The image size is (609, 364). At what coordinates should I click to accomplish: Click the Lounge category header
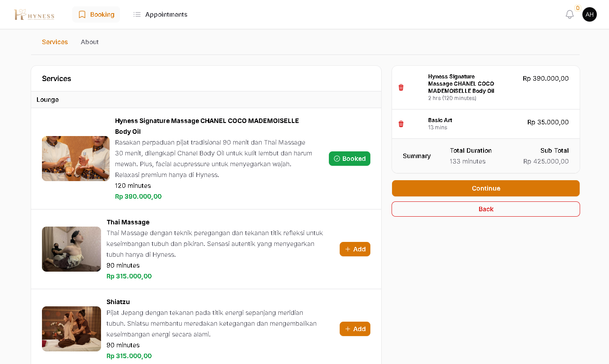click(206, 100)
